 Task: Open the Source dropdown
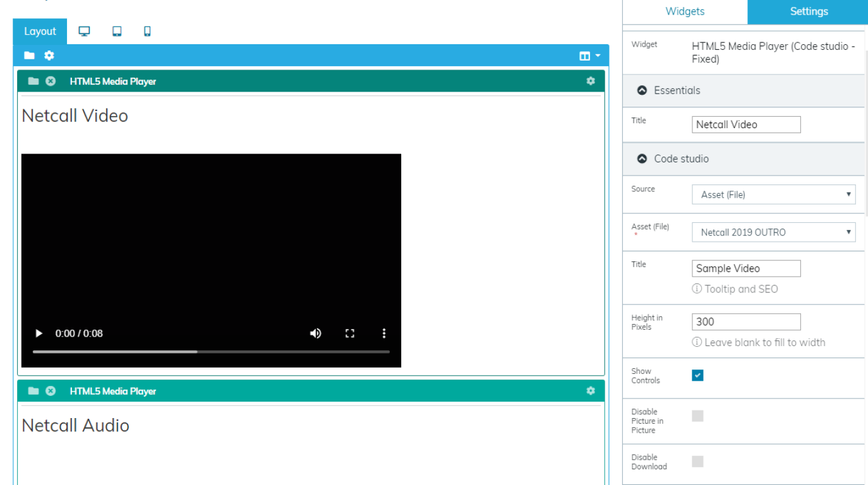[x=773, y=195]
